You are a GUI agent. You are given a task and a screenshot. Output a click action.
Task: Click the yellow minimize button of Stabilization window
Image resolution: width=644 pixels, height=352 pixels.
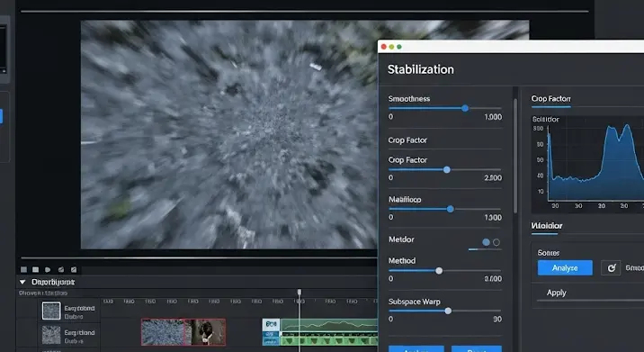click(391, 47)
